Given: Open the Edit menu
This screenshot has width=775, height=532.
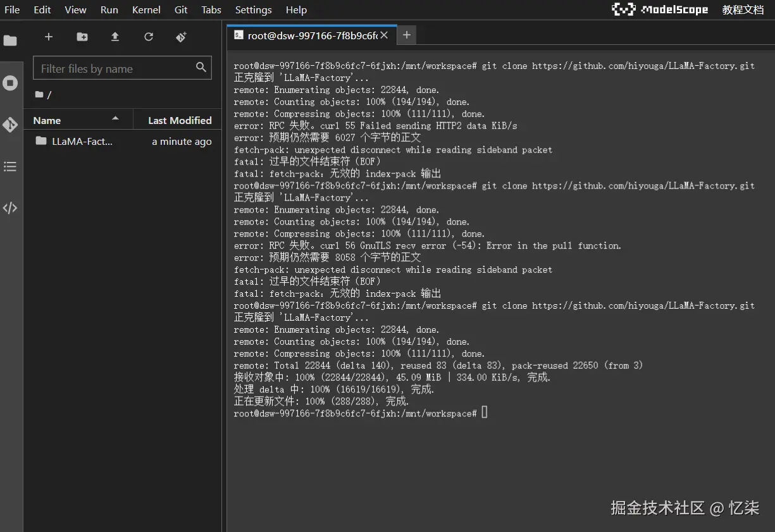Looking at the screenshot, I should (x=42, y=9).
